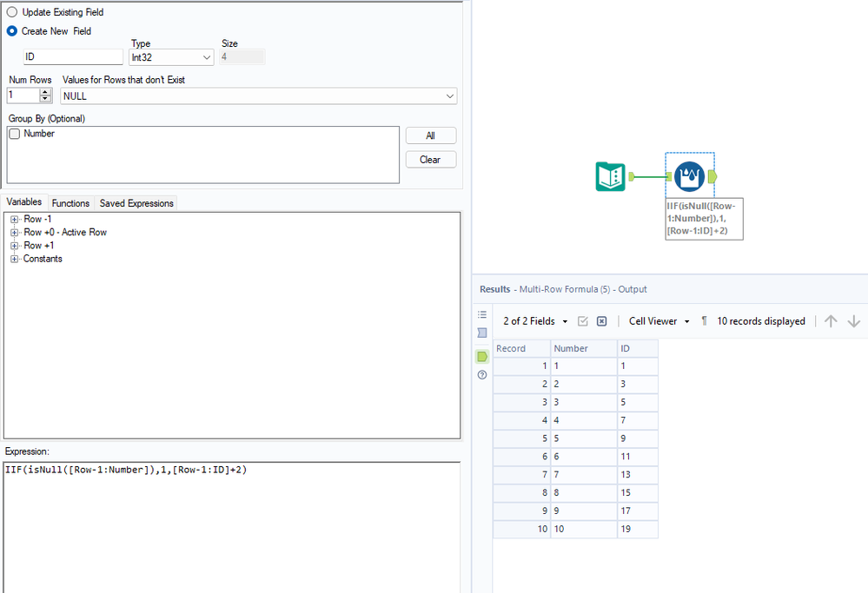Click the Multi-Row Formula output anchor
The image size is (868, 593).
click(x=712, y=176)
